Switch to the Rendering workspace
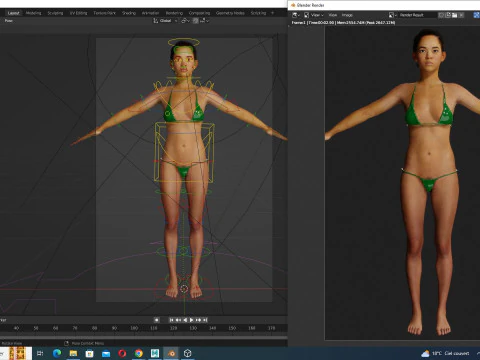The height and width of the screenshot is (360, 480). pyautogui.click(x=174, y=13)
